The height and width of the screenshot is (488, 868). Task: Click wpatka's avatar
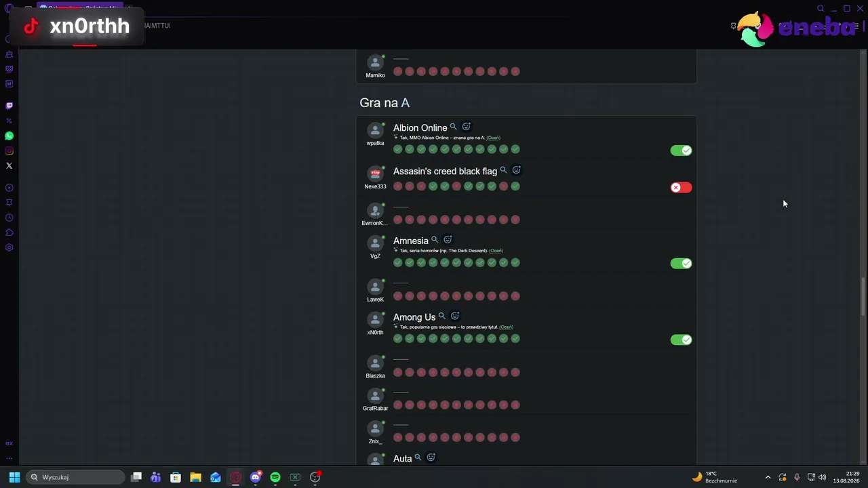(x=375, y=130)
